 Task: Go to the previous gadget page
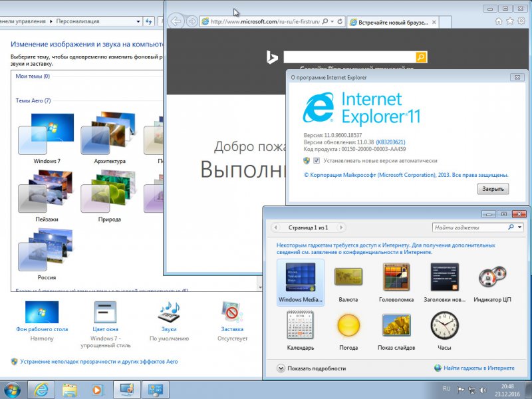tap(276, 227)
